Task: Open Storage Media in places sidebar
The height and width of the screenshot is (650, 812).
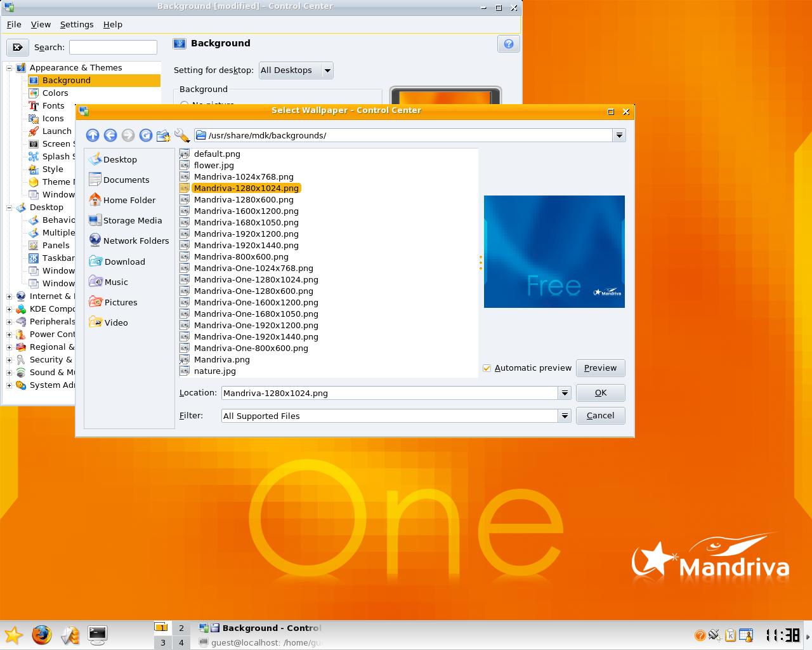Action: 126,220
